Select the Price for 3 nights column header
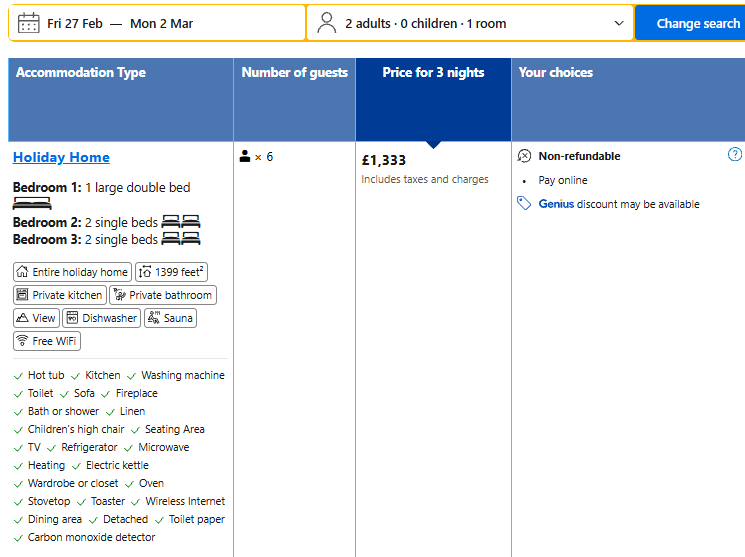The image size is (745, 557). coord(433,73)
